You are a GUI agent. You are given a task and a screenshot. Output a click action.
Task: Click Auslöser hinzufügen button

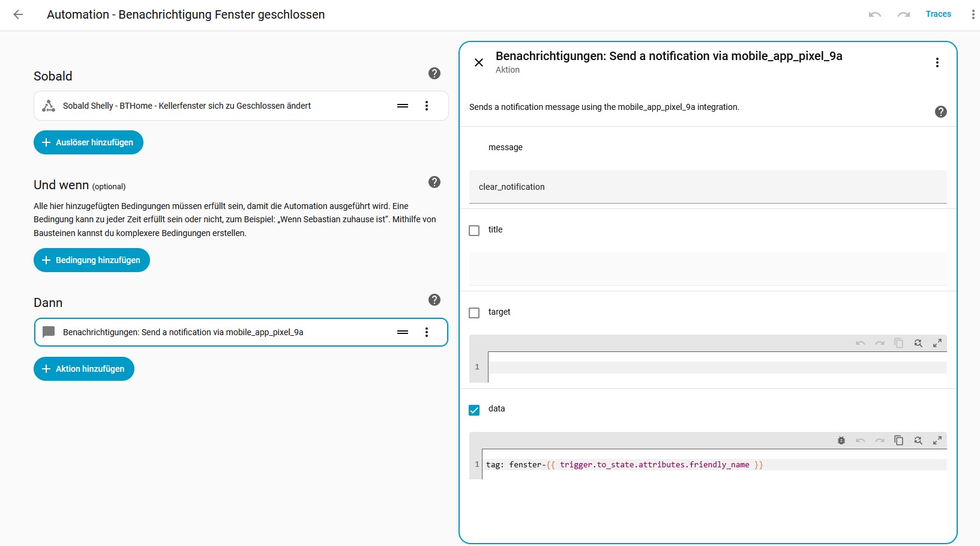[x=88, y=142]
